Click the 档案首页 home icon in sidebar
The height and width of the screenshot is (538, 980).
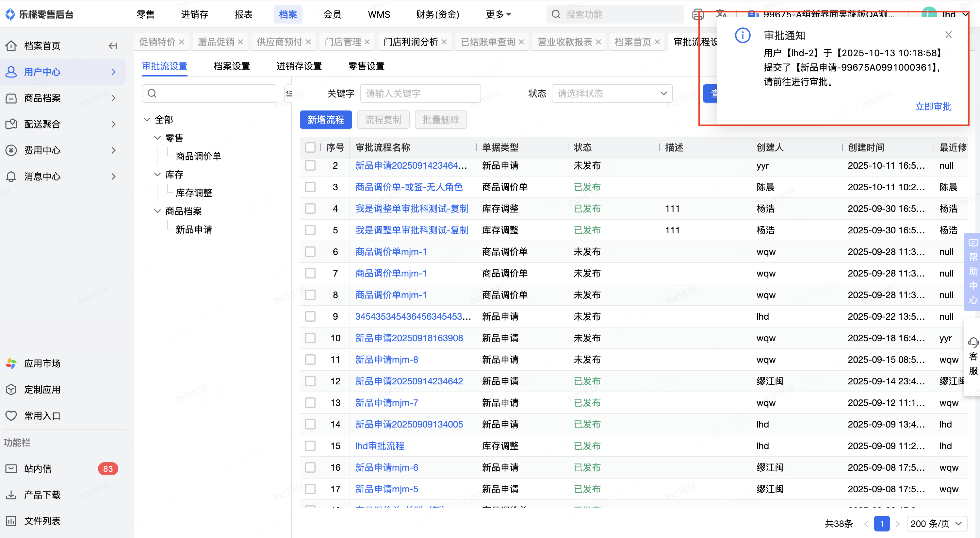coord(11,46)
